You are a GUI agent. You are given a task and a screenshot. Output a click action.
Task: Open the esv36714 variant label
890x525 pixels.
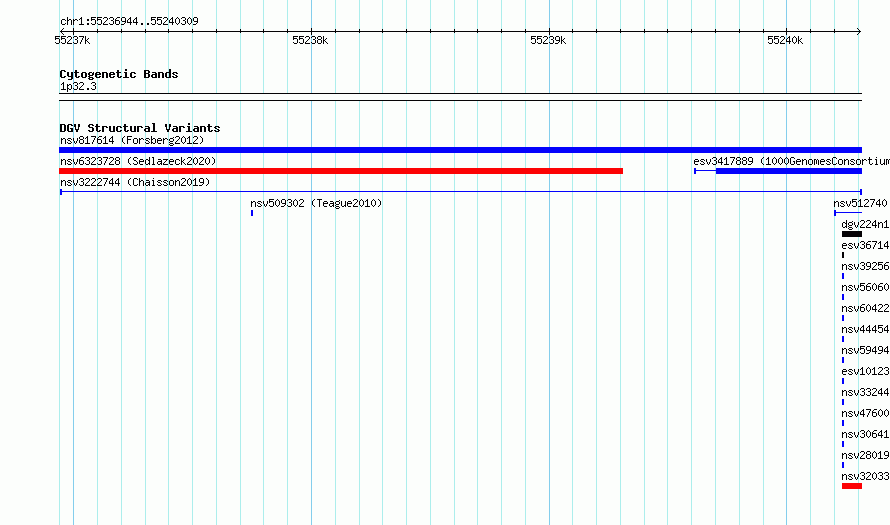click(x=866, y=245)
